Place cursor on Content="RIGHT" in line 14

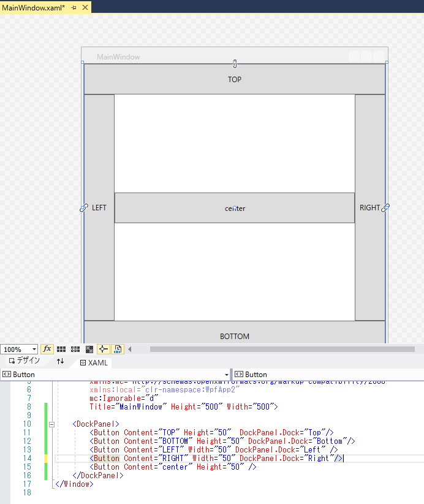[x=156, y=458]
